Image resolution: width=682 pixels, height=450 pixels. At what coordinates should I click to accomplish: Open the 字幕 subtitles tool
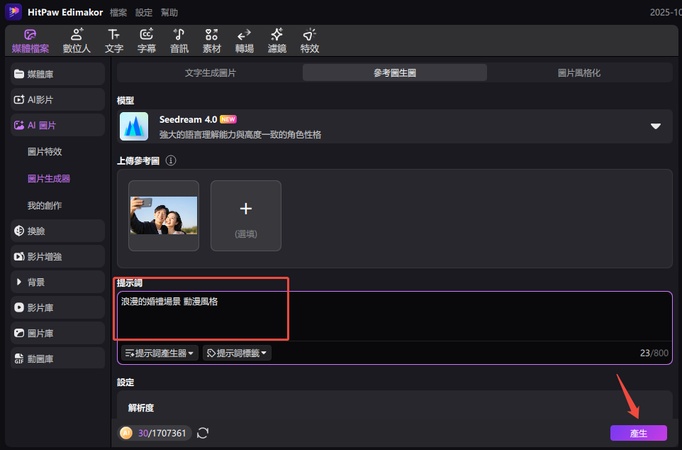click(x=146, y=40)
